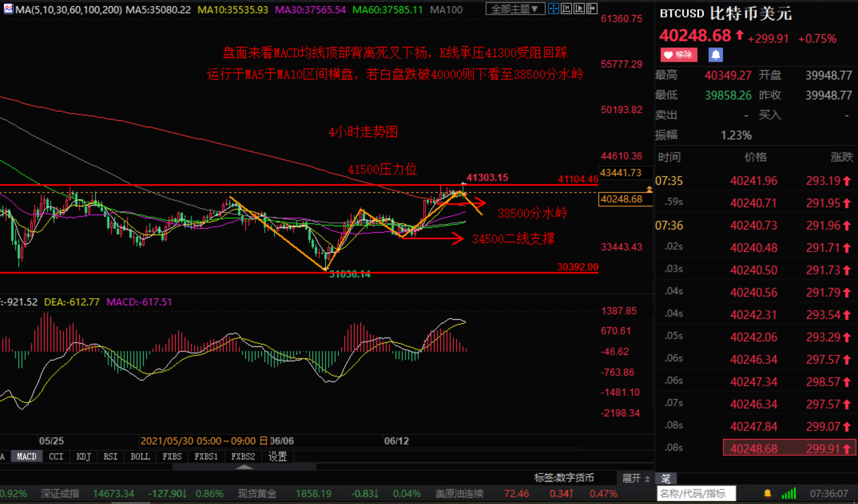Viewport: 858px width, 504px height.
Task: Click the crosshair cursor toolbar icon
Action: 553,9
